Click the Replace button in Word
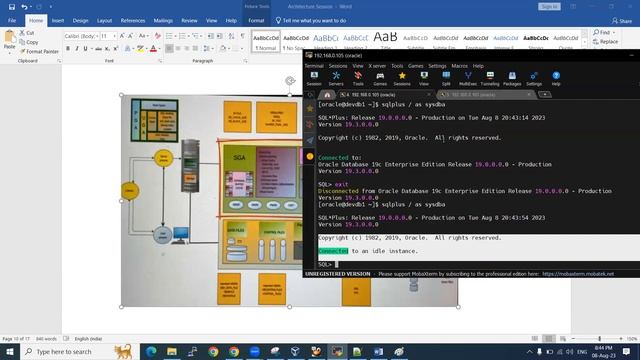This screenshot has height=360, width=640. tap(605, 42)
